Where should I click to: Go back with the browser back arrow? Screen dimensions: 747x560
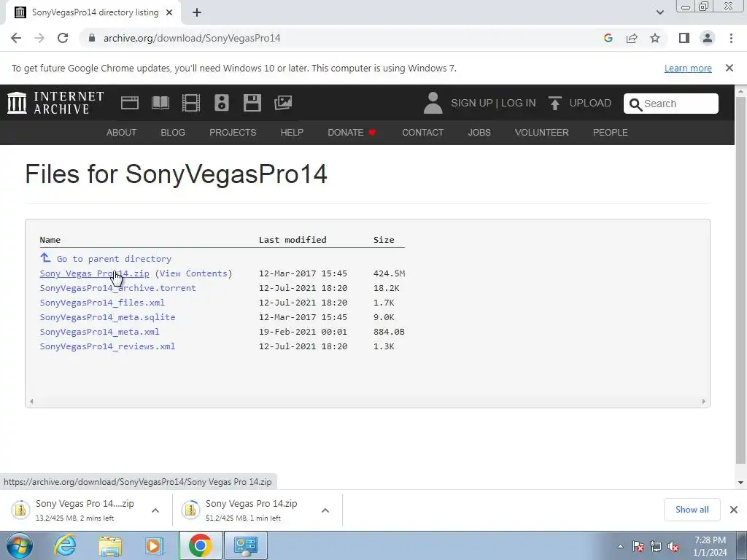(16, 38)
